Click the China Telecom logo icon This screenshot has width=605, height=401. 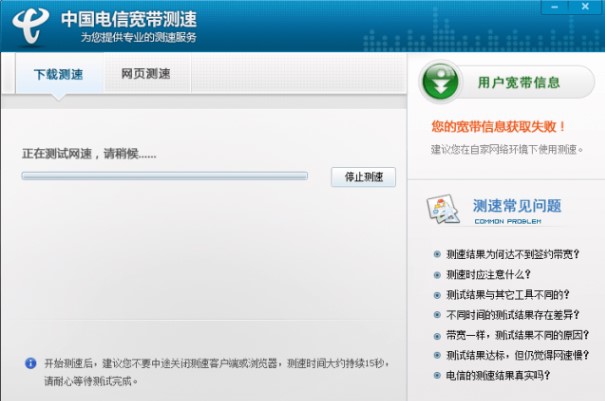(x=30, y=26)
